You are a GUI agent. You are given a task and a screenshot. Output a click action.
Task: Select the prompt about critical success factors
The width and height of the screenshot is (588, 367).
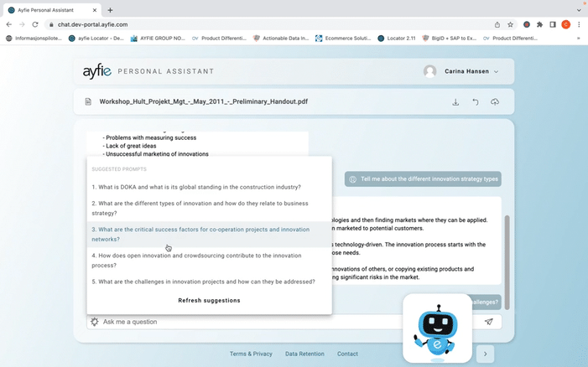(x=209, y=234)
